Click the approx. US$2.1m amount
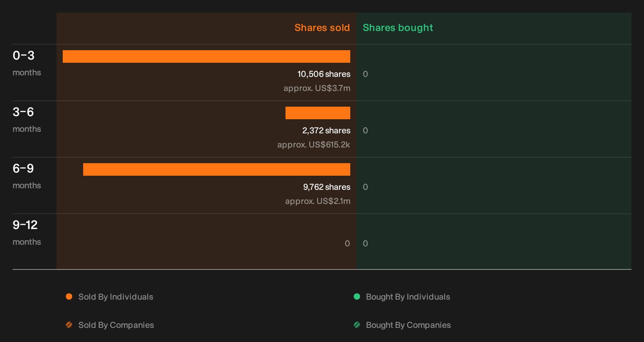 point(318,201)
